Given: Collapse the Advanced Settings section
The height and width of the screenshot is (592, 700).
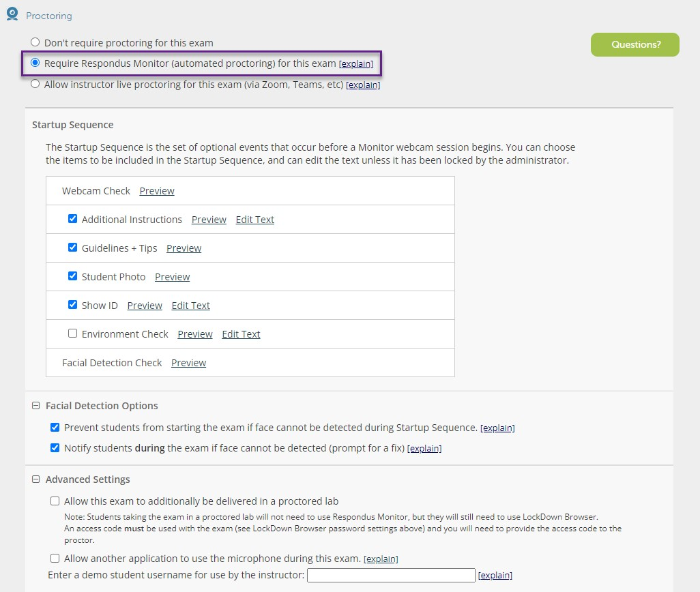Looking at the screenshot, I should (36, 479).
